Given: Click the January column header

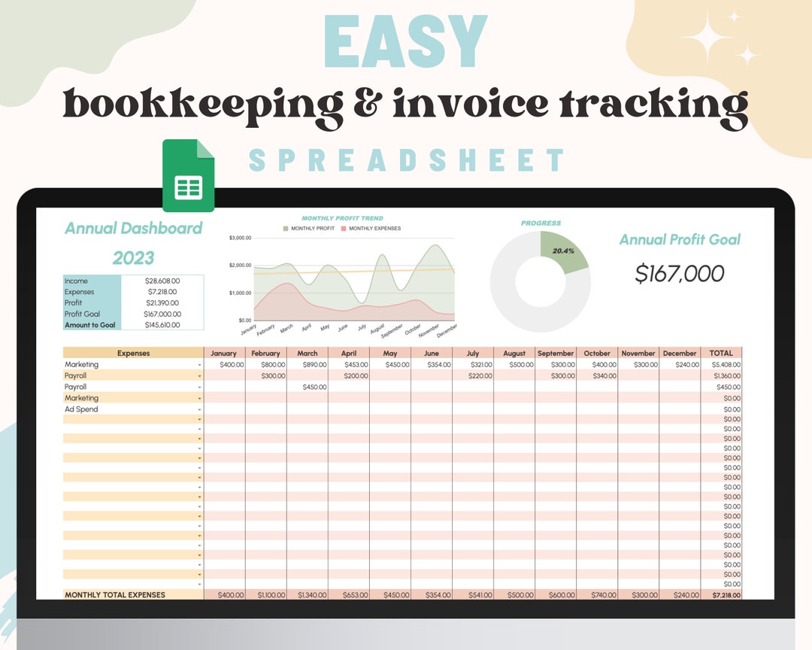Looking at the screenshot, I should 223,353.
